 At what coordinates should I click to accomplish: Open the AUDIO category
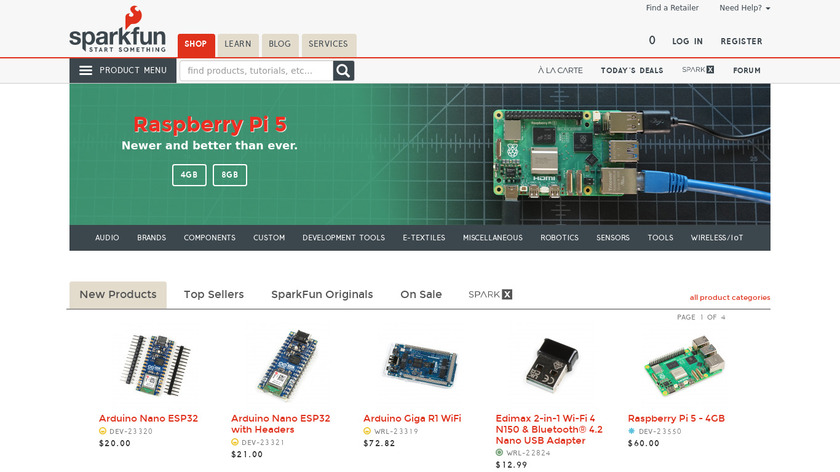coord(107,238)
